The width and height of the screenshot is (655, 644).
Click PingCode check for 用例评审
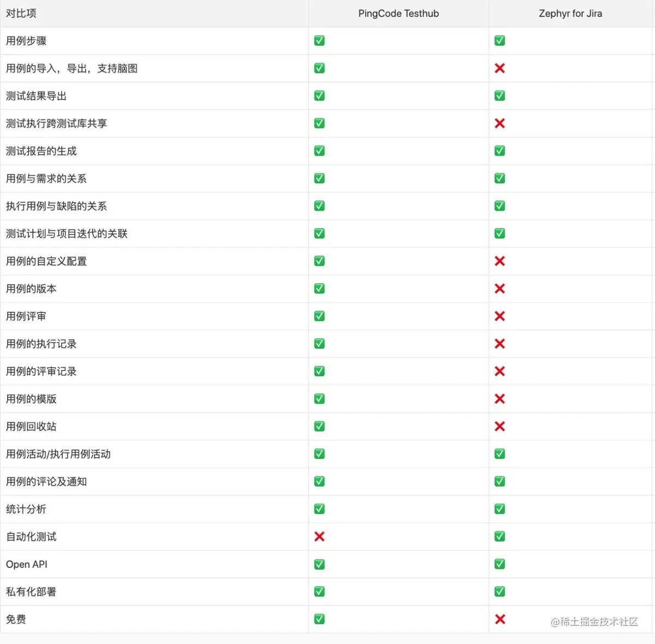[x=319, y=316]
